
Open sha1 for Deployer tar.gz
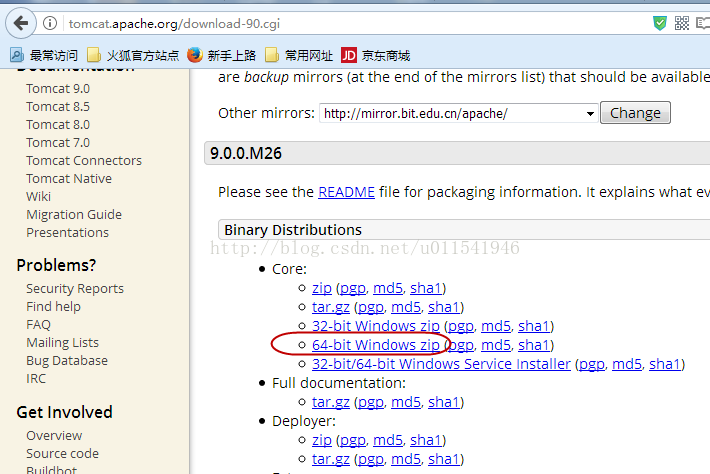pyautogui.click(x=444, y=459)
